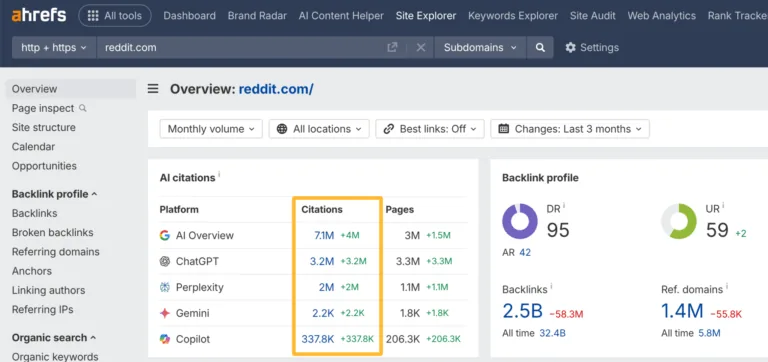
Task: Open the 1.4M Ref. domains value
Action: click(x=682, y=311)
